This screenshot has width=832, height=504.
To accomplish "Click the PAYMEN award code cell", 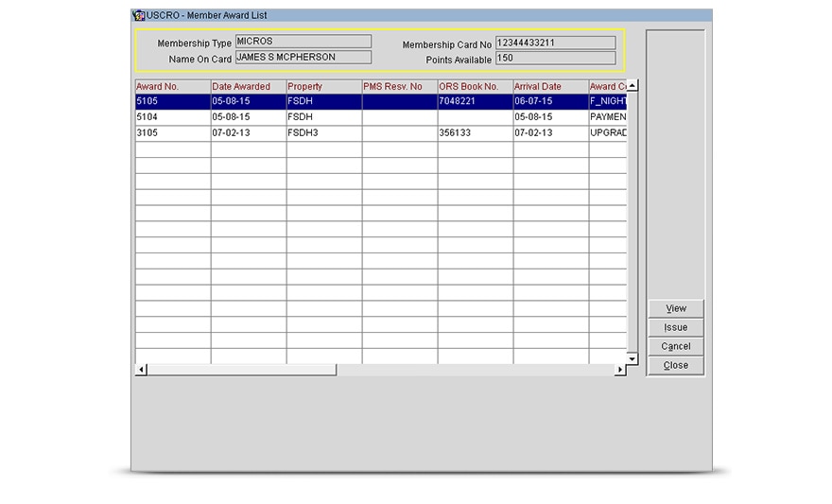I will pos(608,117).
